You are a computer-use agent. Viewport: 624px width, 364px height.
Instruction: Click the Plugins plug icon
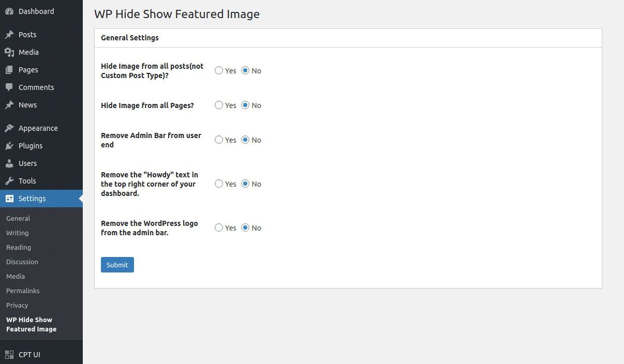9,146
